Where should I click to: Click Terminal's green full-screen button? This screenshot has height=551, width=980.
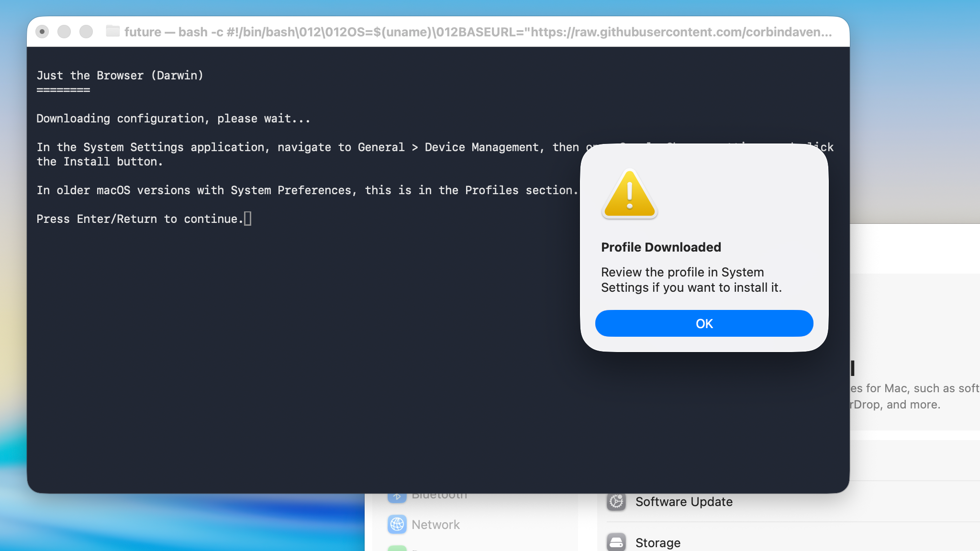click(87, 32)
